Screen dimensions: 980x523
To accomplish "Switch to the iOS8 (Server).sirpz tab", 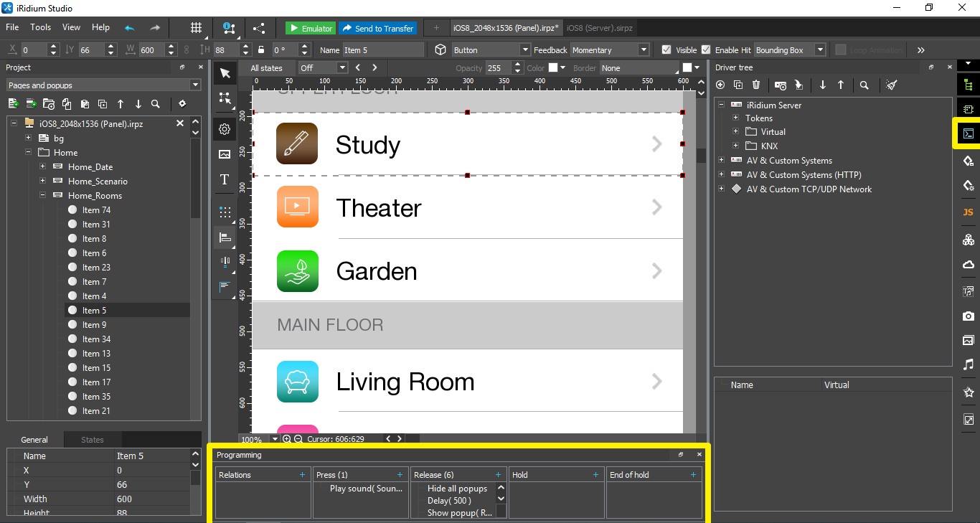I will [599, 27].
